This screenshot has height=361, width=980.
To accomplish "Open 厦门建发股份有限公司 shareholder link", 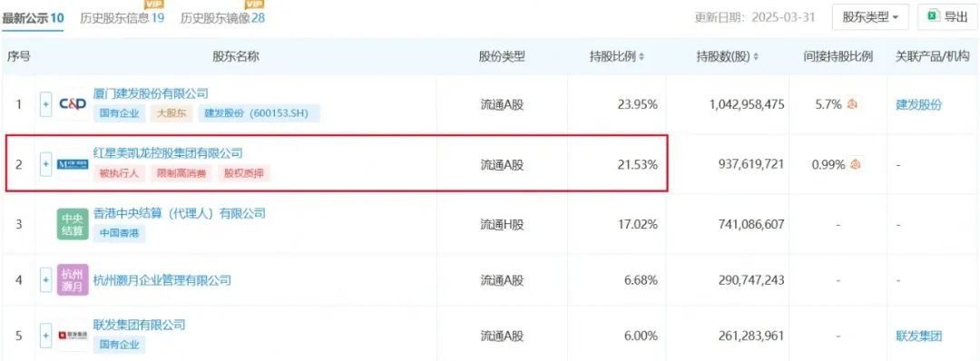I will point(151,93).
